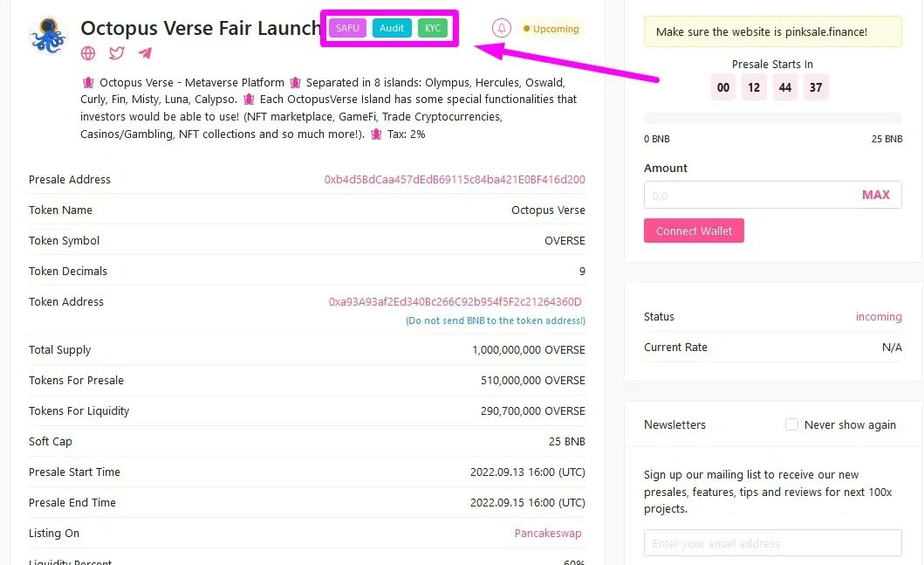Click the Upcoming status badge
Screen dimensions: 924x565
(x=551, y=28)
